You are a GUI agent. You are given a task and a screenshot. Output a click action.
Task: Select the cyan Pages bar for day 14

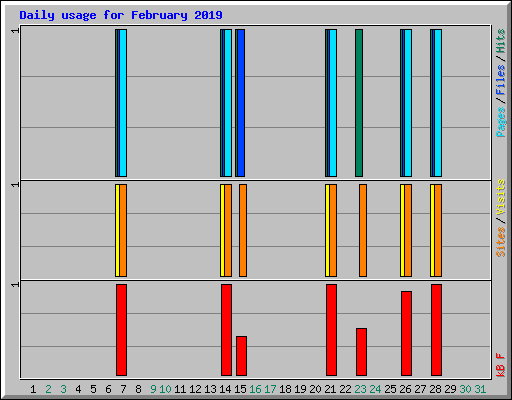(228, 103)
